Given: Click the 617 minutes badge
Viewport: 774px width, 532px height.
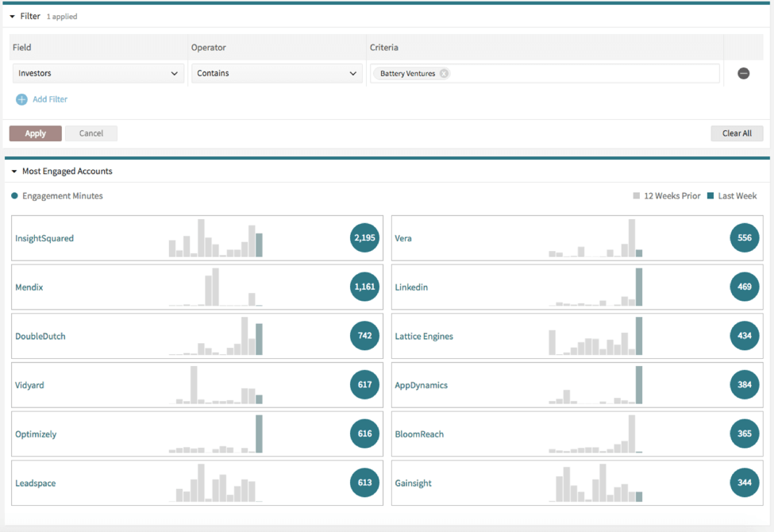Looking at the screenshot, I should (x=365, y=384).
